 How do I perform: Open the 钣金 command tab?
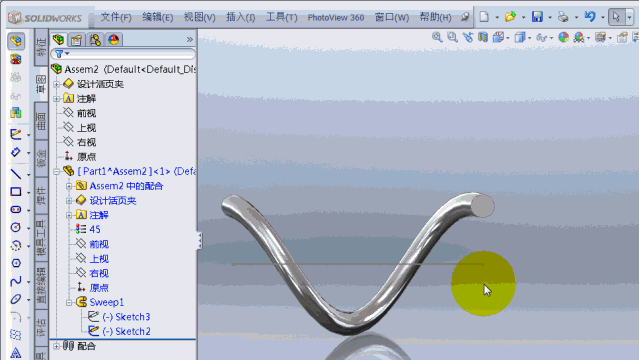coord(41,158)
